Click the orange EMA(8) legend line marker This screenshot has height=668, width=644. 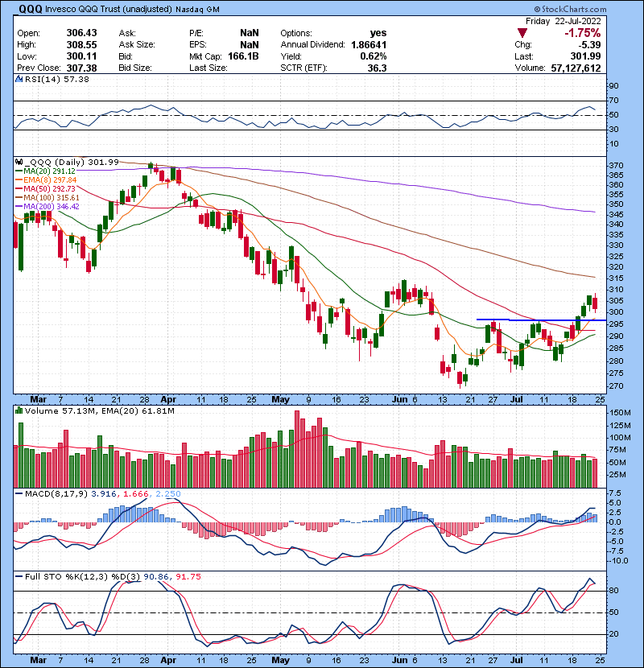pos(19,179)
